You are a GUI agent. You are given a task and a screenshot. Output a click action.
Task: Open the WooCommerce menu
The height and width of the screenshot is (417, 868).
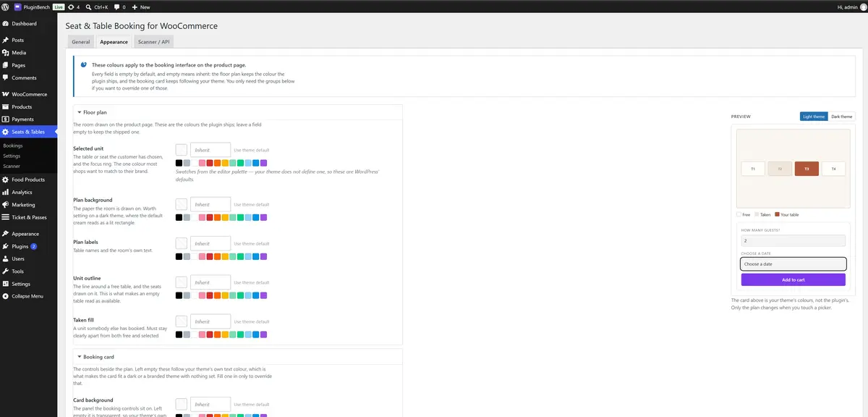coord(29,94)
